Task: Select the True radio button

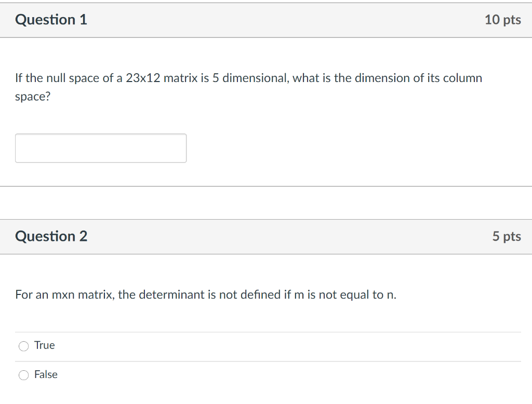Action: coord(23,345)
